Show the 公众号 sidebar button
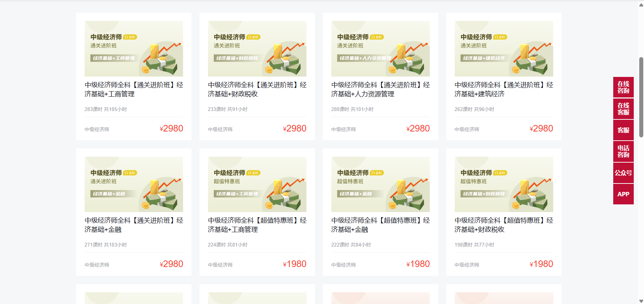This screenshot has height=304, width=644. click(x=623, y=173)
